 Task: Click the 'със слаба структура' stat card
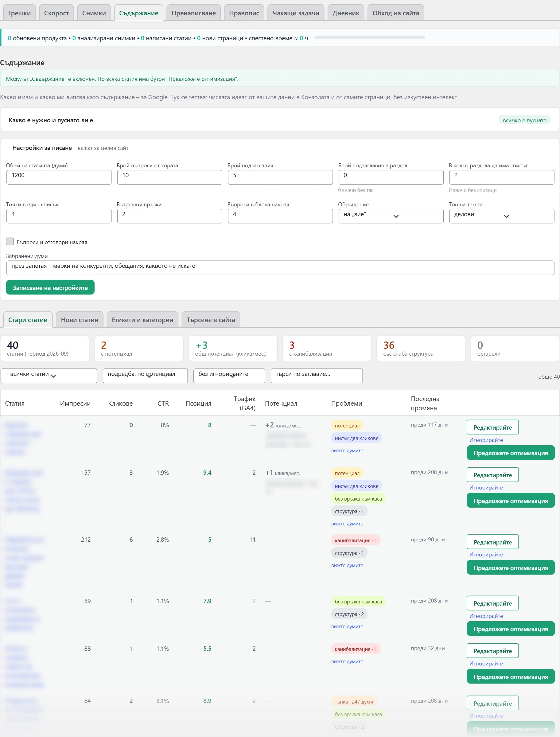click(421, 348)
